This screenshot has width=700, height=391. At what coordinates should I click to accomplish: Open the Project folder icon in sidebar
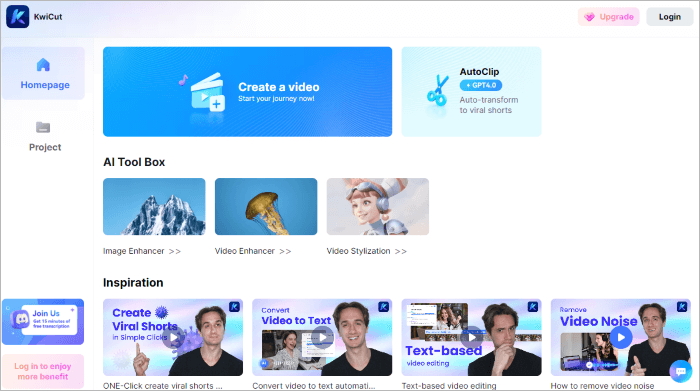pos(43,127)
